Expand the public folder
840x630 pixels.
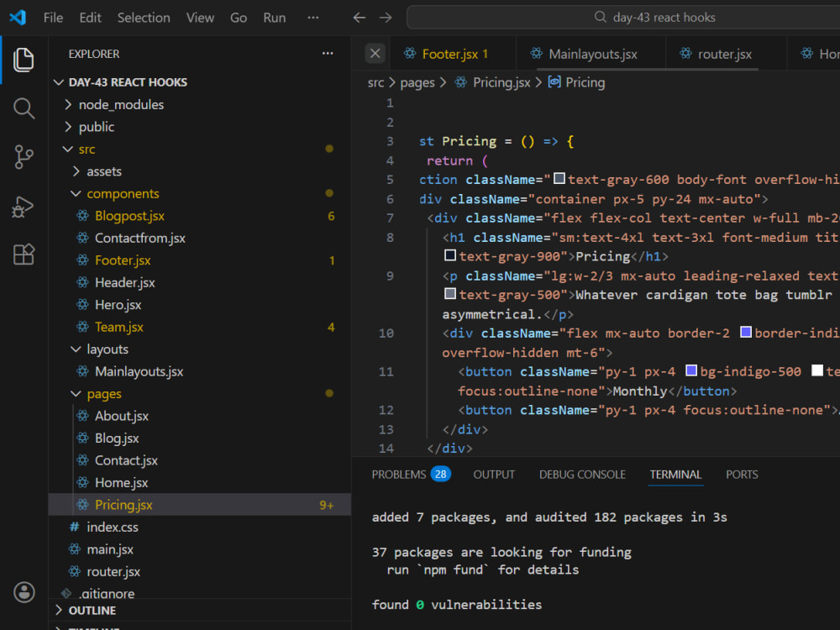[x=67, y=127]
